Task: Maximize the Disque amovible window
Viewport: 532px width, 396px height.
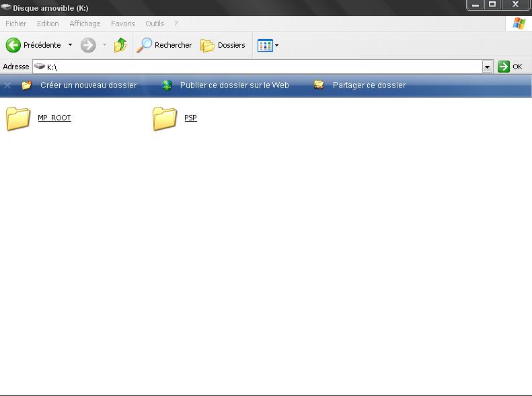Action: tap(492, 5)
